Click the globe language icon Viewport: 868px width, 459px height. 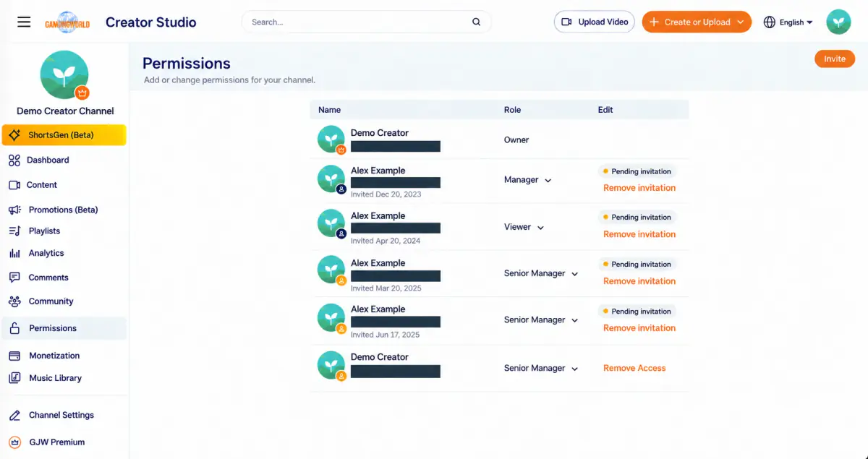coord(770,22)
